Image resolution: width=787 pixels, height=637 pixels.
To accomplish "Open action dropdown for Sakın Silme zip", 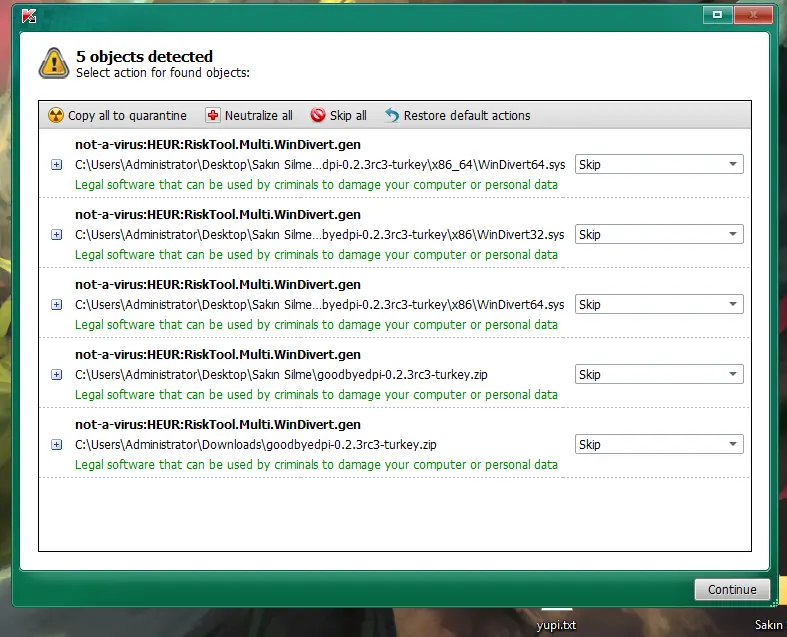I will coord(659,374).
